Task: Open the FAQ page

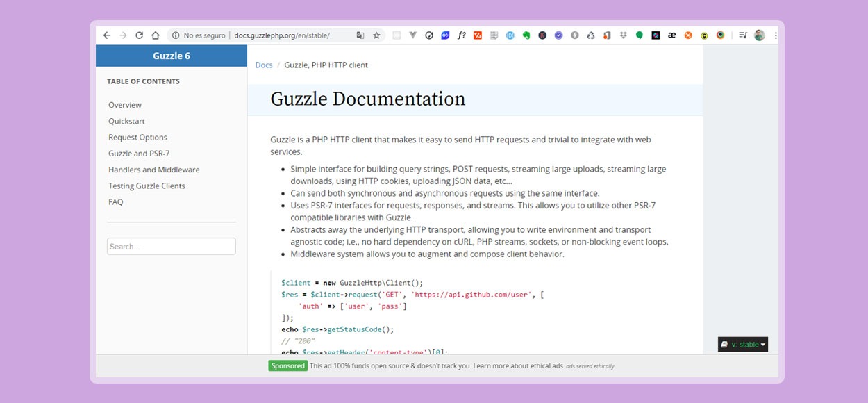Action: [116, 202]
